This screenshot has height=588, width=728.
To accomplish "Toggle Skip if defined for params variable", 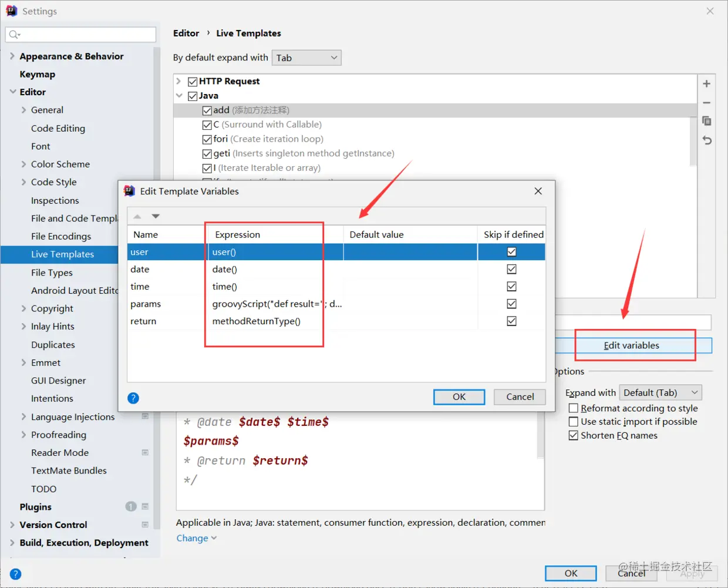I will [512, 304].
